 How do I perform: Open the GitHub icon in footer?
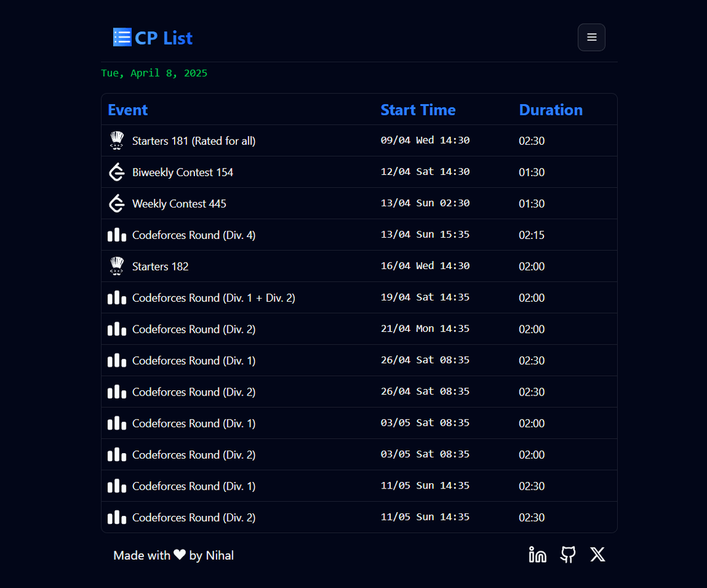568,555
